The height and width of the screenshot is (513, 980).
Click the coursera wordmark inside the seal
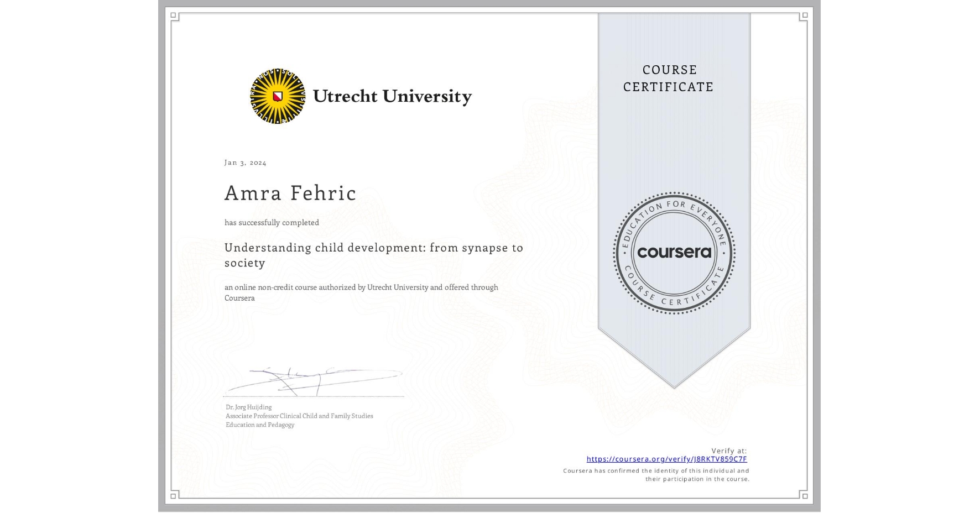coord(674,253)
